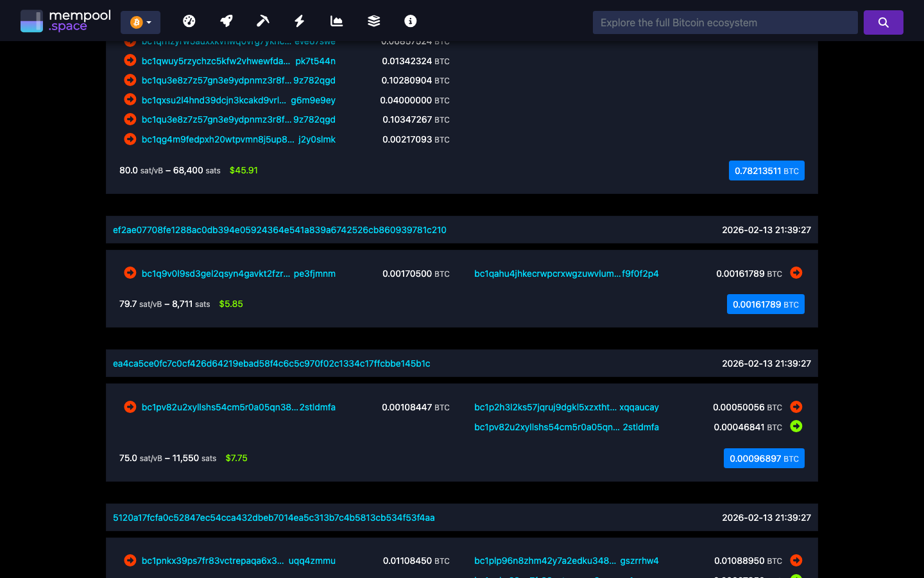
Task: Open transaction 5120a17fcfa0c52847ec54cca432dbeb7014ea5c313b7c4b5813cb534f53f4aa
Action: click(x=274, y=517)
